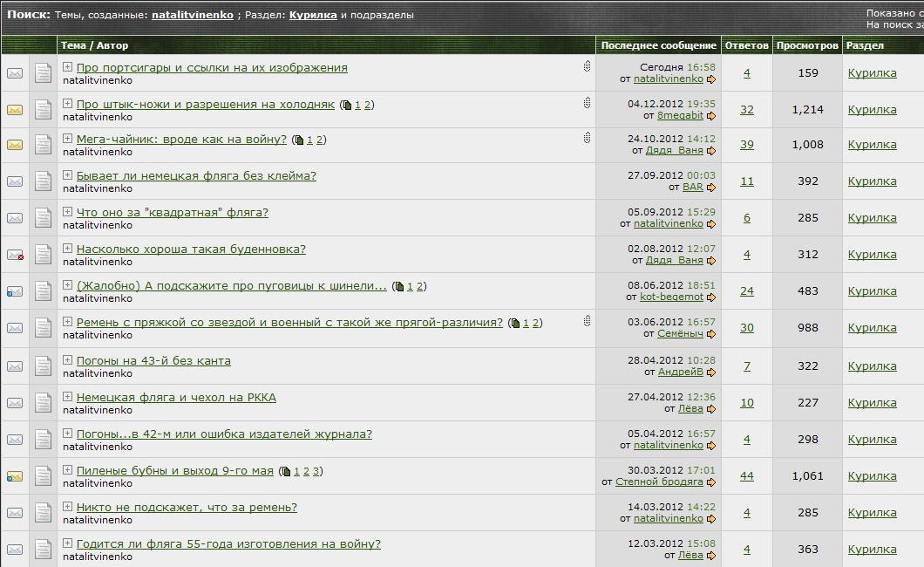Go to last post by Семёныч
Viewport: 924px width, 567px height.
click(x=711, y=334)
